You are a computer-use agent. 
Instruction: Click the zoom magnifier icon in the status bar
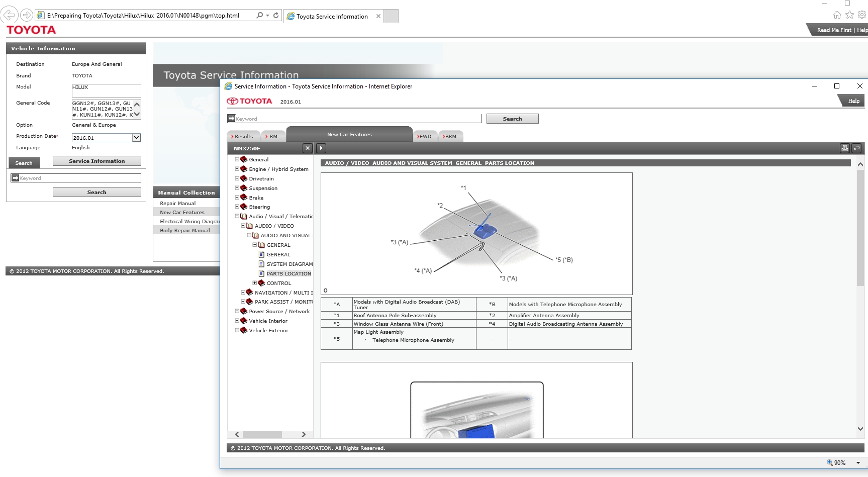830,462
